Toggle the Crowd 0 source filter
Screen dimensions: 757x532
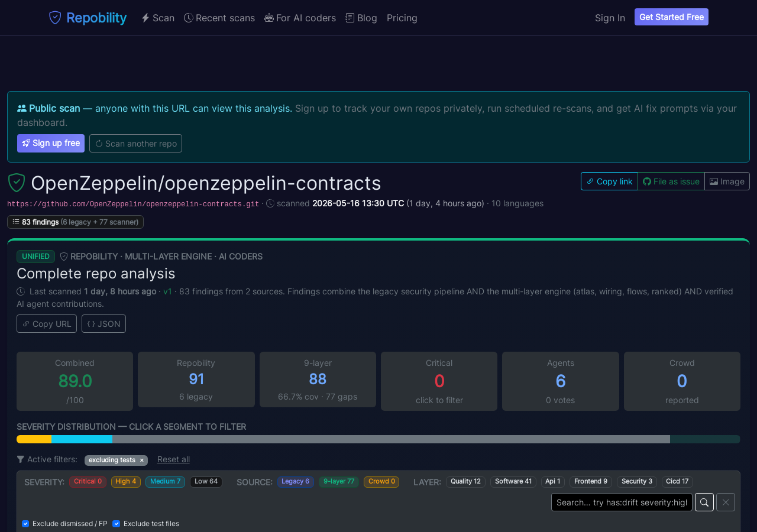[381, 482]
